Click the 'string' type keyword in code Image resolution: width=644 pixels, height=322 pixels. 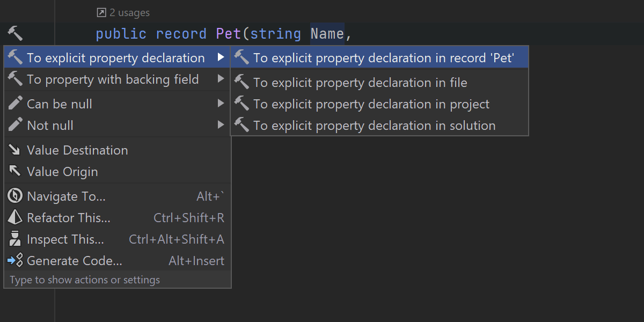pyautogui.click(x=275, y=34)
